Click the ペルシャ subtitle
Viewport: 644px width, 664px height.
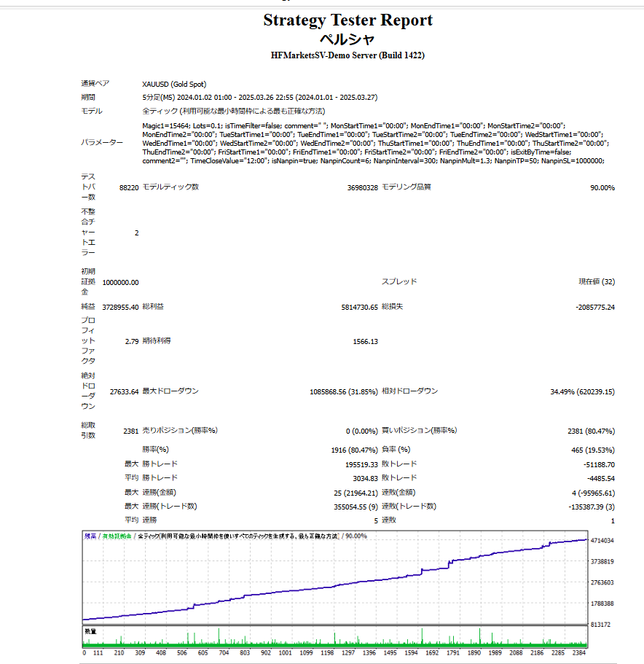tap(347, 39)
